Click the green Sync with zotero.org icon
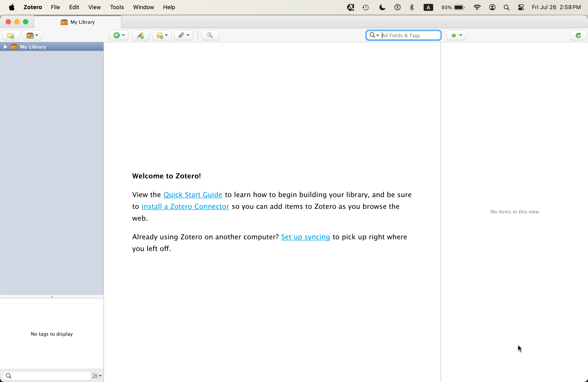Image resolution: width=588 pixels, height=382 pixels. point(578,35)
